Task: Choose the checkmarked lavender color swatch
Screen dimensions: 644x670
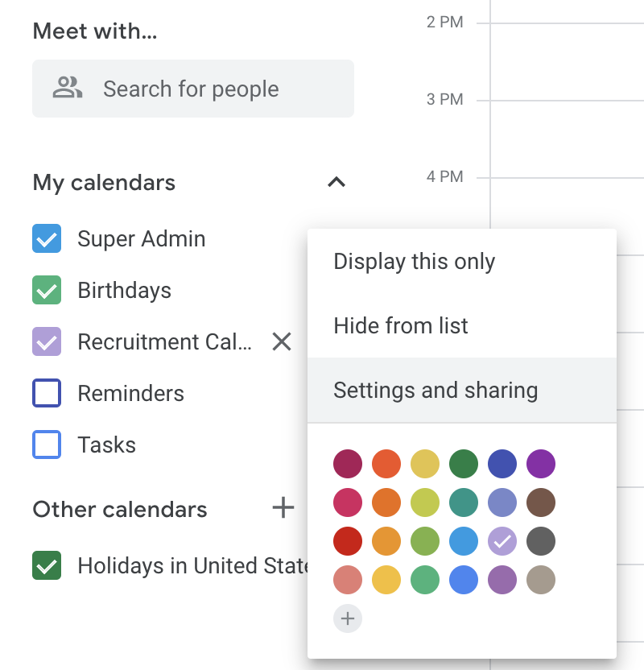Action: [x=502, y=541]
